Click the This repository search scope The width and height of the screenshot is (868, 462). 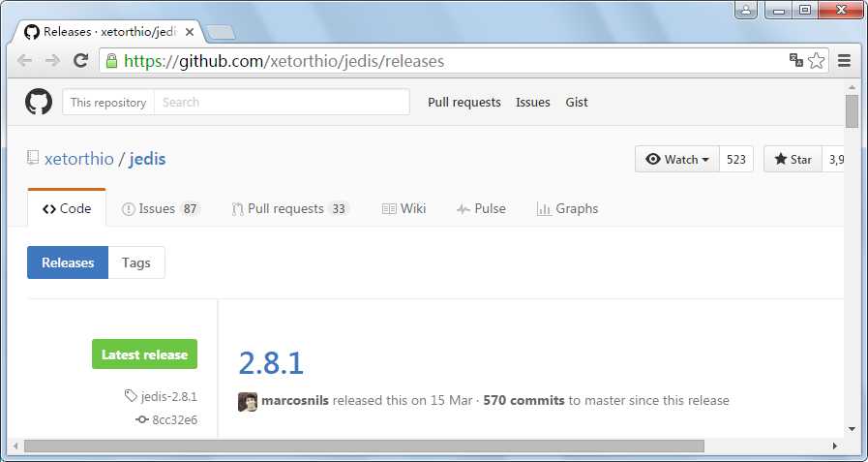[108, 103]
